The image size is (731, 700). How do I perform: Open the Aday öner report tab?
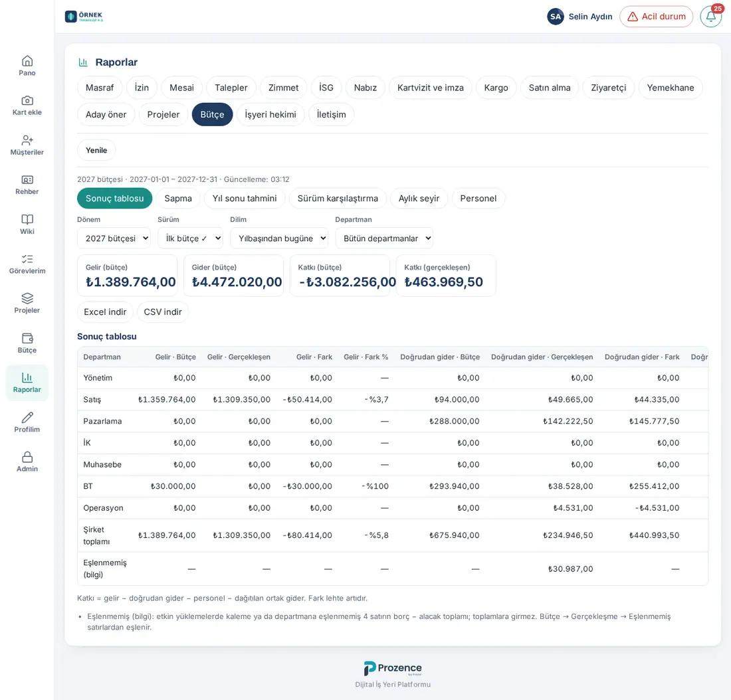point(106,115)
